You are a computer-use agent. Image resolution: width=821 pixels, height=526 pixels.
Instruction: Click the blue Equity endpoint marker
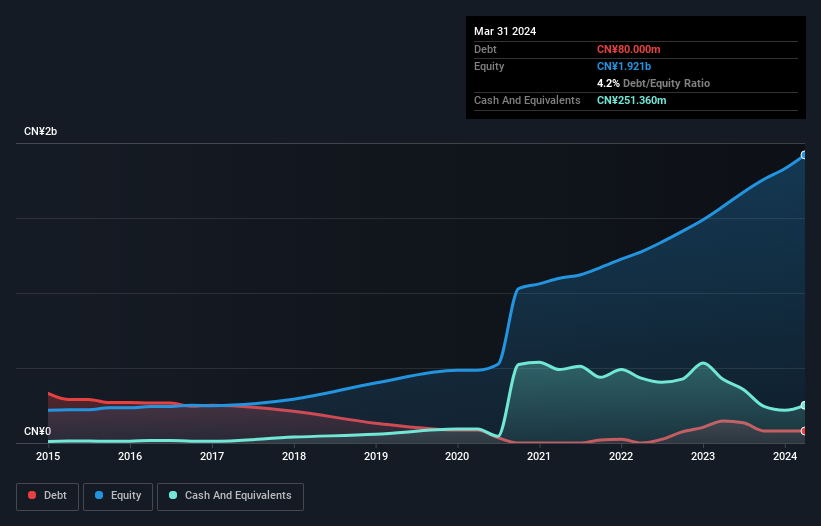tap(804, 155)
